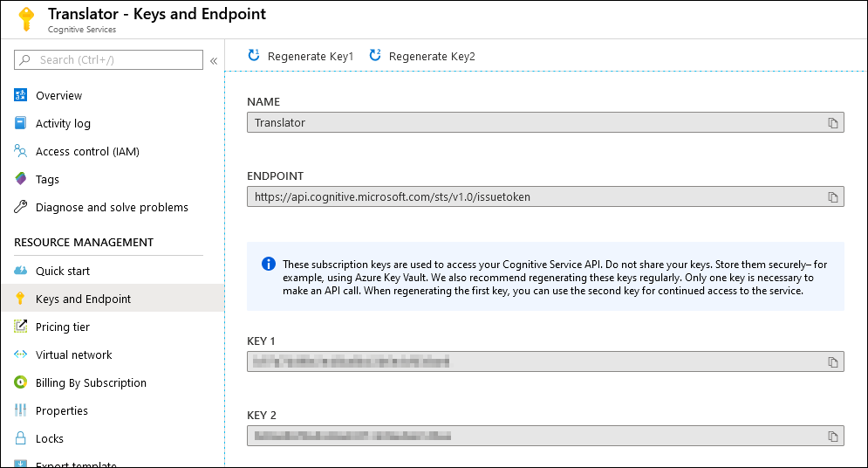
Task: Click the Tags icon in the sidebar
Action: (x=21, y=179)
